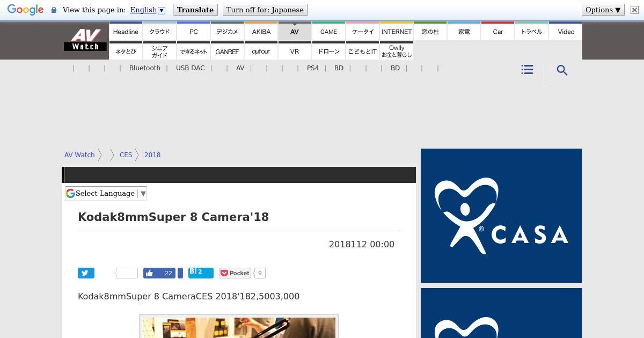Image resolution: width=644 pixels, height=338 pixels.
Task: Open the AKIBA site tab
Action: pos(261,32)
